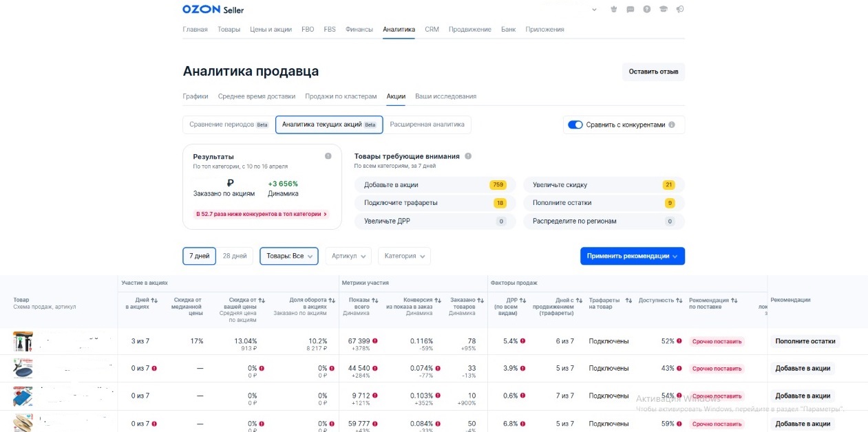This screenshot has height=432, width=868.
Task: Select the 7 дней period
Action: tap(200, 256)
